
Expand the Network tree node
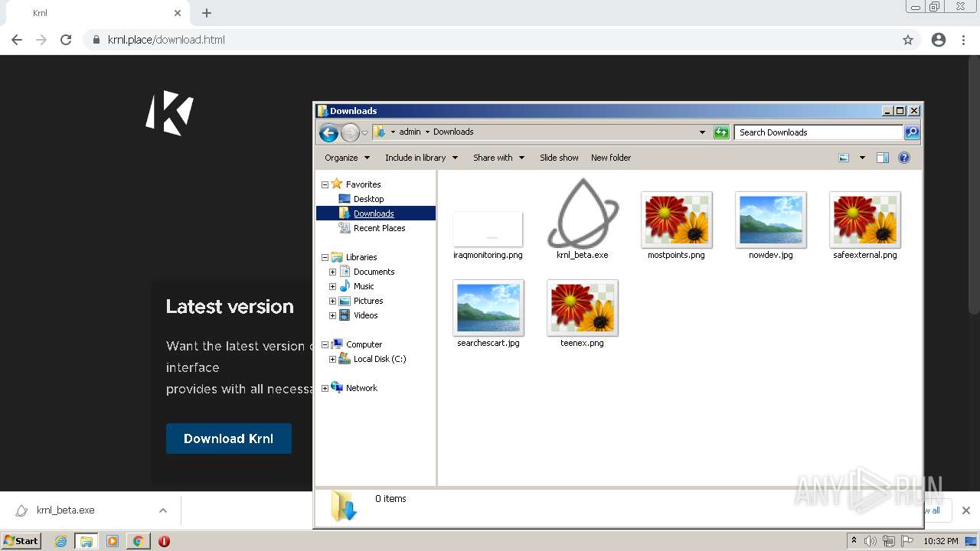(325, 388)
